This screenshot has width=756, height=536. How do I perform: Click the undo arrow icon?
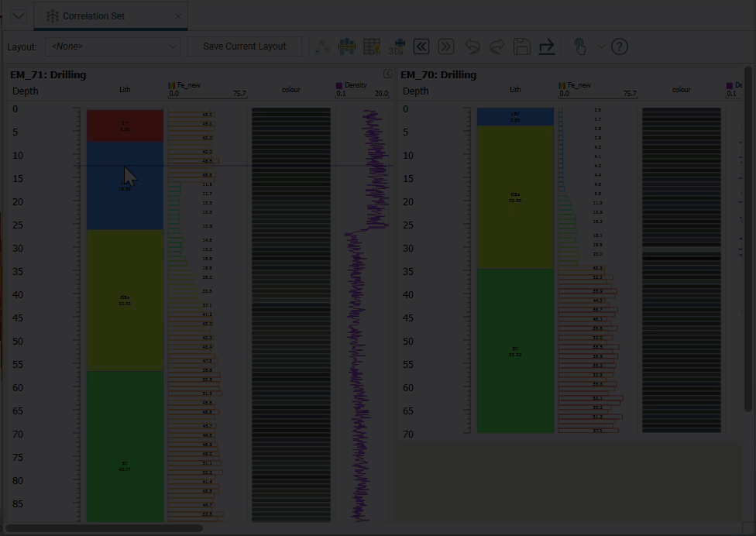[x=472, y=46]
